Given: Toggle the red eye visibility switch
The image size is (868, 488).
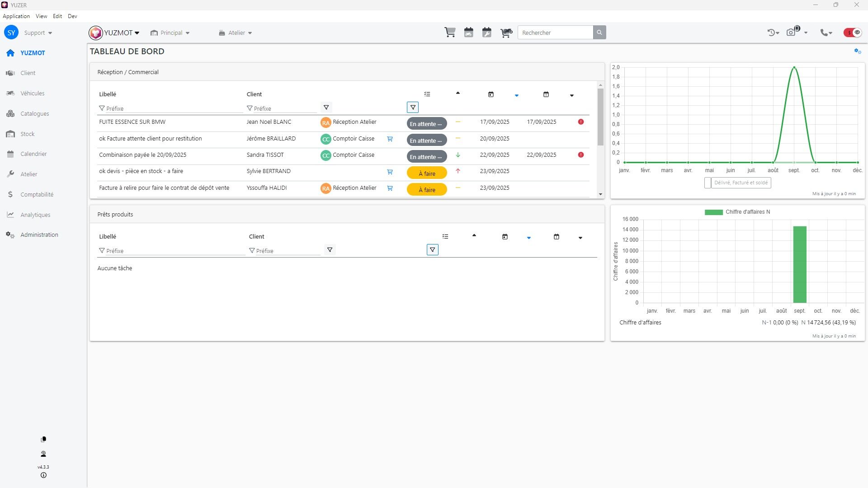Looking at the screenshot, I should click(x=853, y=33).
